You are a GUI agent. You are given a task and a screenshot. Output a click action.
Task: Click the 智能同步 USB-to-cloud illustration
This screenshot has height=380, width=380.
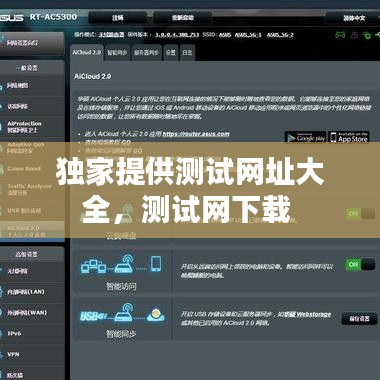pyautogui.click(x=122, y=313)
